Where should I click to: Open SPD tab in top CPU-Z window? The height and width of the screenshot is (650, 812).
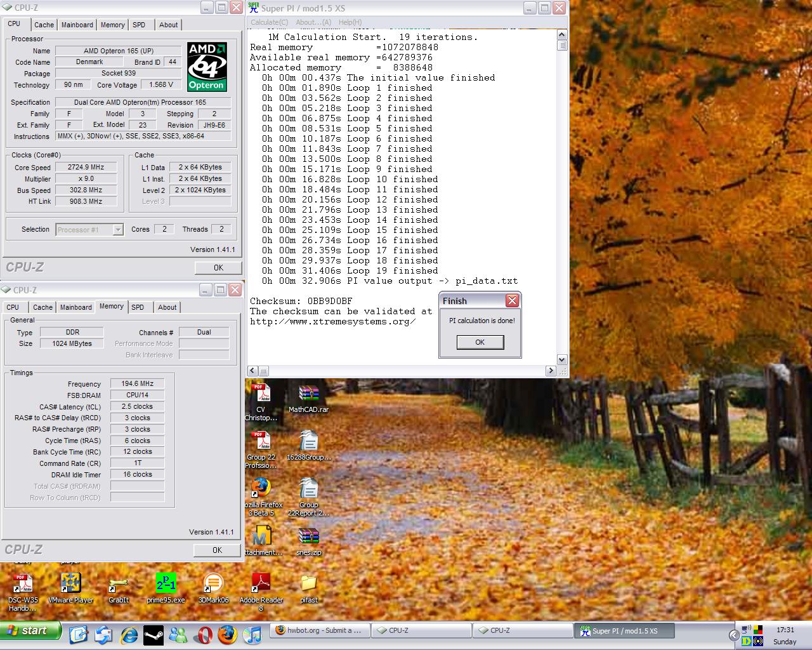139,25
